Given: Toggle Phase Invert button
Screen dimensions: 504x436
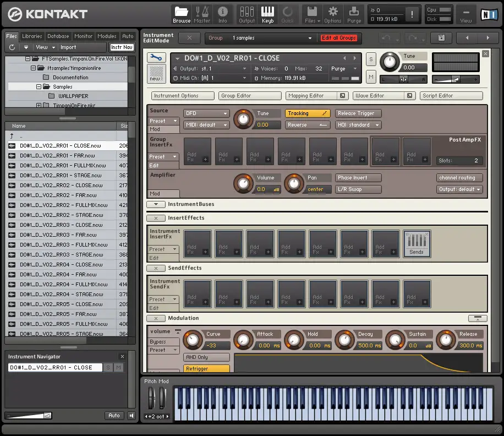Looking at the screenshot, I should coord(358,177).
